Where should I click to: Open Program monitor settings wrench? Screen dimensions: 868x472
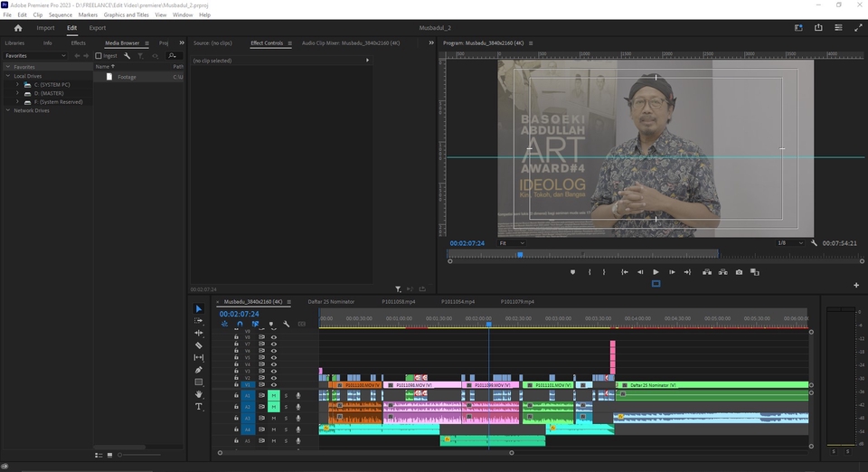(x=814, y=243)
